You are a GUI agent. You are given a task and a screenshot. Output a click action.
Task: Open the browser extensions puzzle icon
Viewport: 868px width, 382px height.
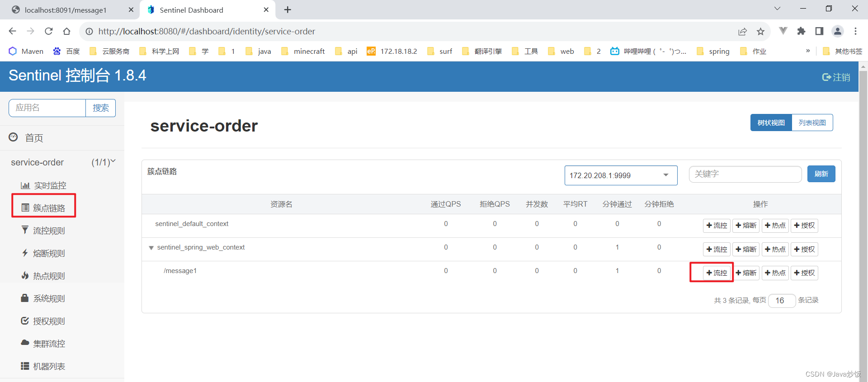(801, 31)
